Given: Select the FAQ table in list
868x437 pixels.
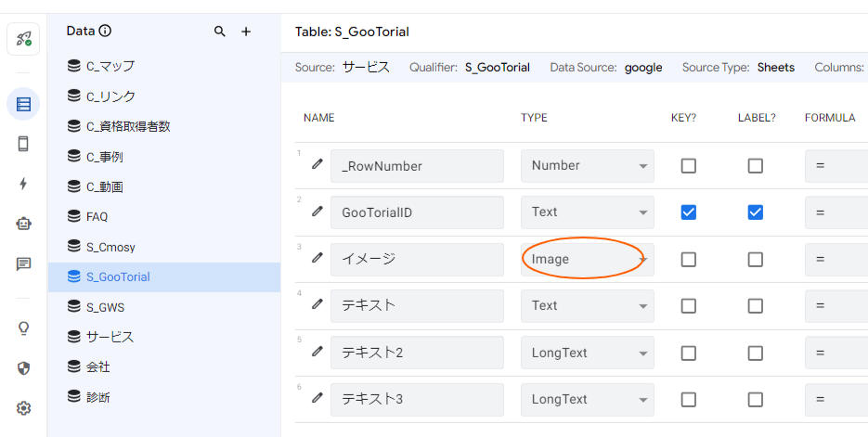Looking at the screenshot, I should pyautogui.click(x=97, y=216).
